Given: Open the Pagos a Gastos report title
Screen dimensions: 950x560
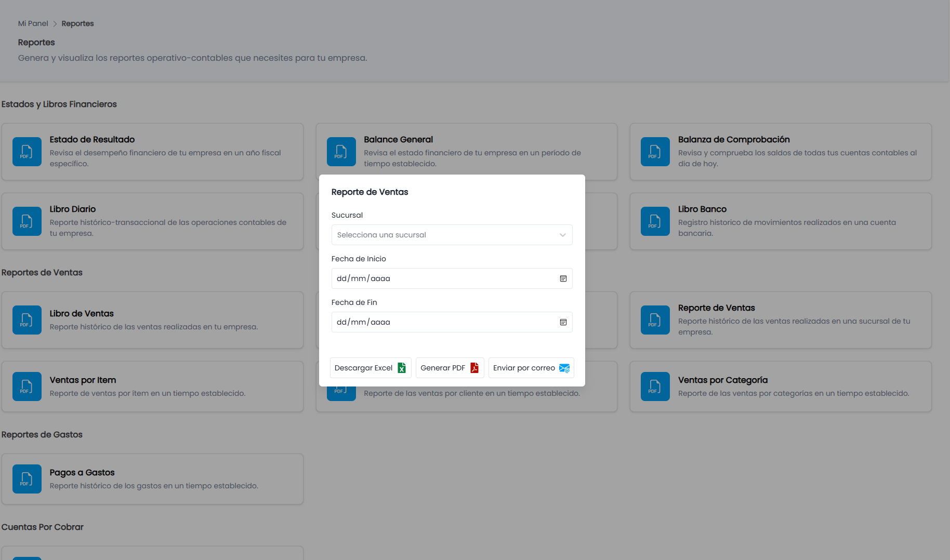Looking at the screenshot, I should (x=82, y=472).
